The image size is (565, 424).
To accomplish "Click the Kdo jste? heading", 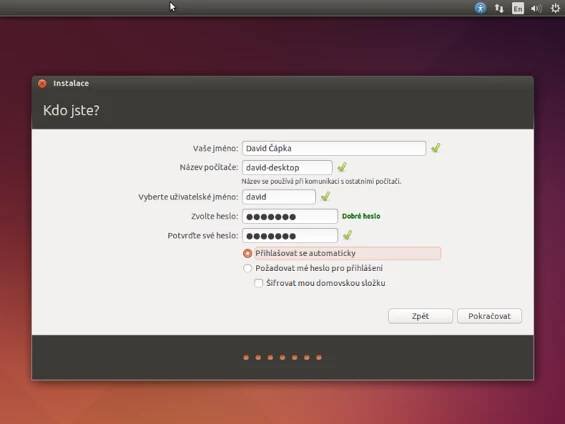I will point(71,110).
